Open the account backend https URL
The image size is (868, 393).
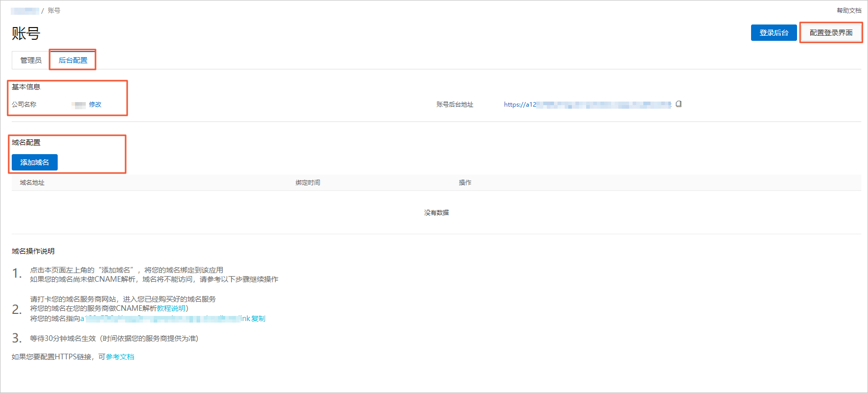click(x=587, y=104)
